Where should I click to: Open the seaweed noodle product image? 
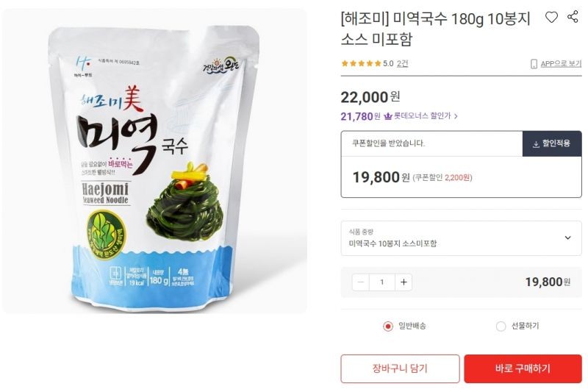coord(154,161)
